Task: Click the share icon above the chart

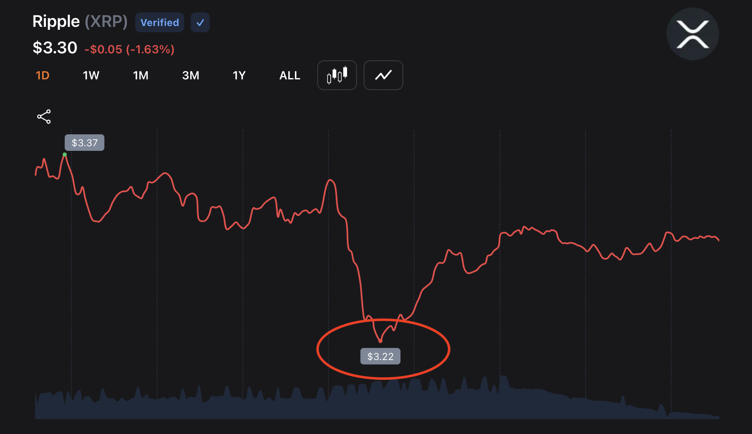Action: [44, 117]
